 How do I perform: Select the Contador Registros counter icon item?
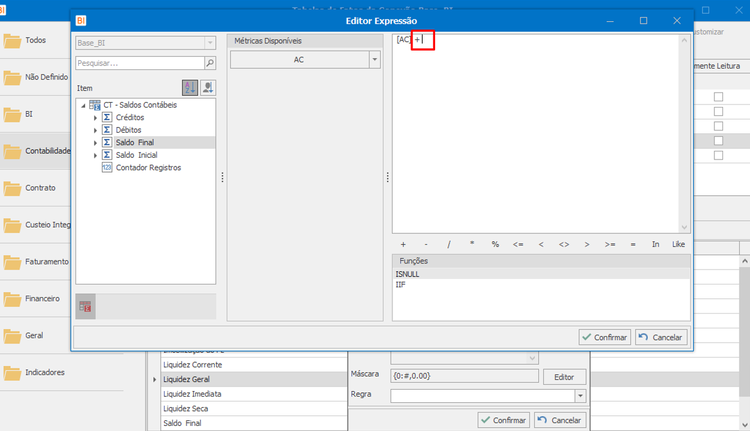pos(107,167)
